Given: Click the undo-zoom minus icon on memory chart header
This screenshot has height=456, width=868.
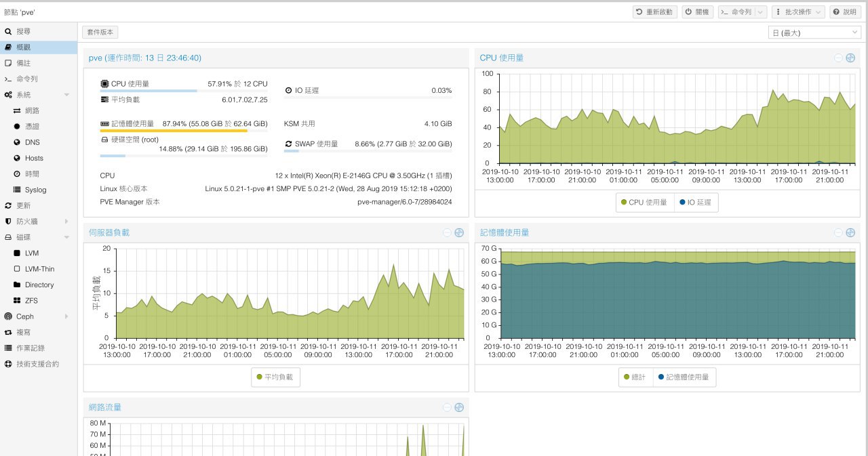Looking at the screenshot, I should (x=838, y=232).
